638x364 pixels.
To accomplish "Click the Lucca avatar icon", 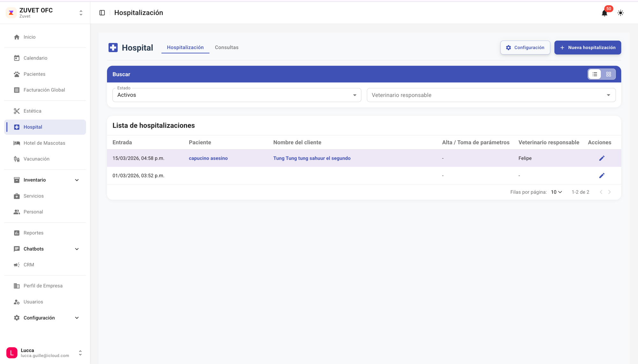I will (x=12, y=353).
